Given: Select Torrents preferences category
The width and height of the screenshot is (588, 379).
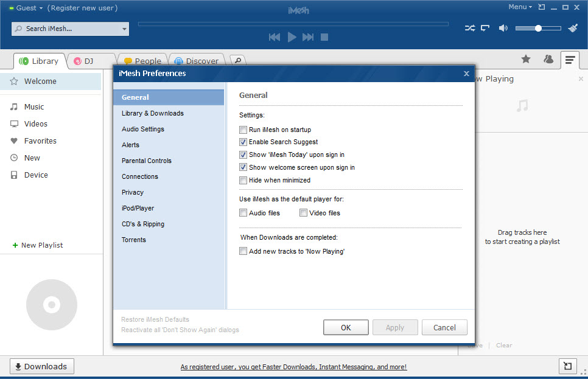Looking at the screenshot, I should click(169, 240).
